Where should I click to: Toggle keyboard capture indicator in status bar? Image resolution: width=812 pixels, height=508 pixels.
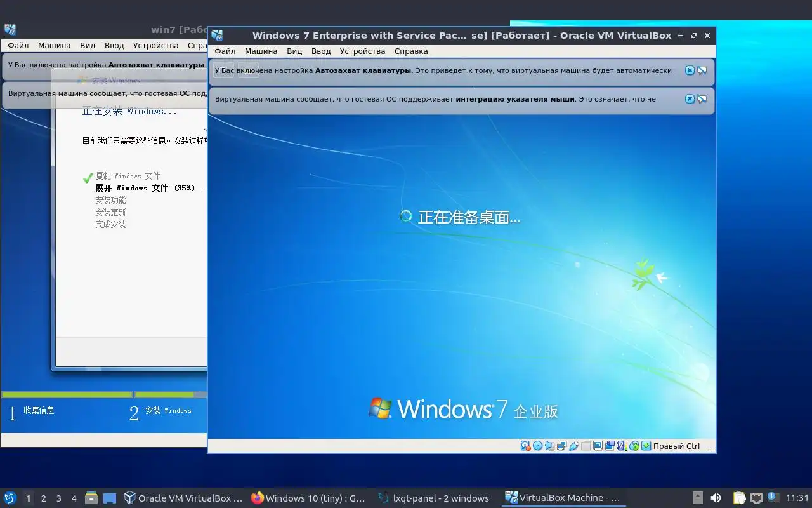point(646,446)
